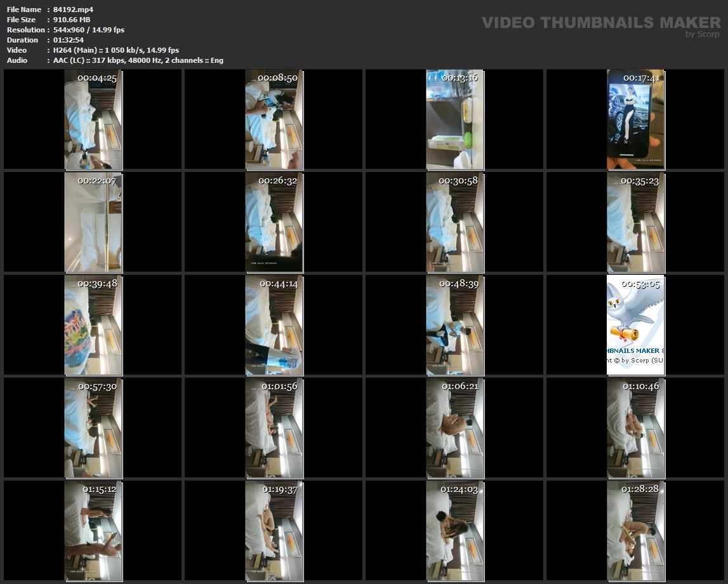Select the frame marked 00:08:50
The height and width of the screenshot is (584, 728).
tap(274, 120)
